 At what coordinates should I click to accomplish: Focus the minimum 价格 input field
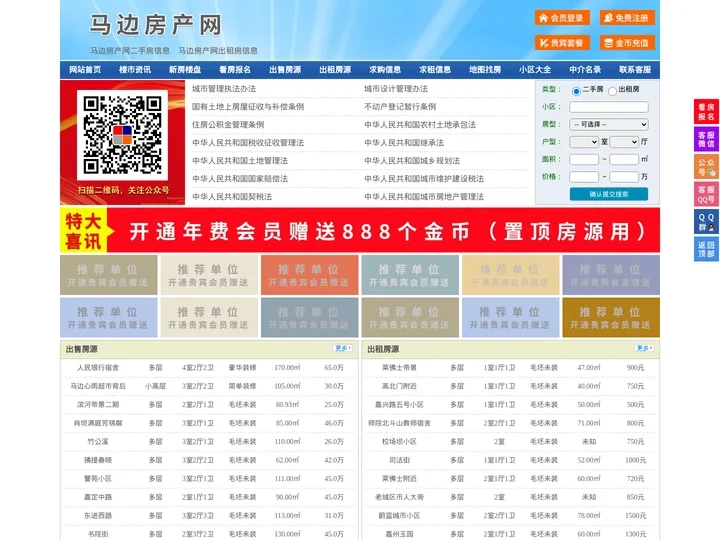[x=584, y=177]
